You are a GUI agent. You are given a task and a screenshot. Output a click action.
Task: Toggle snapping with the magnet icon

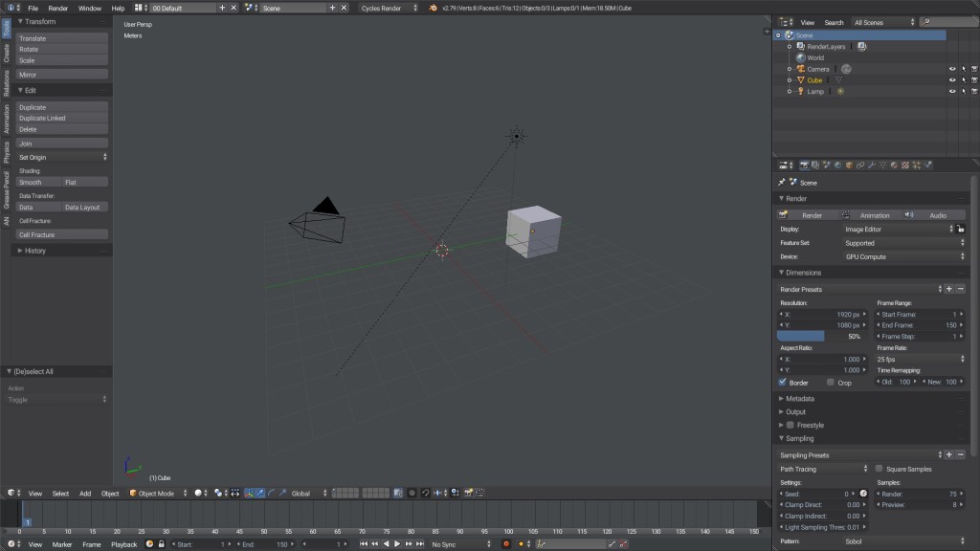pos(425,493)
